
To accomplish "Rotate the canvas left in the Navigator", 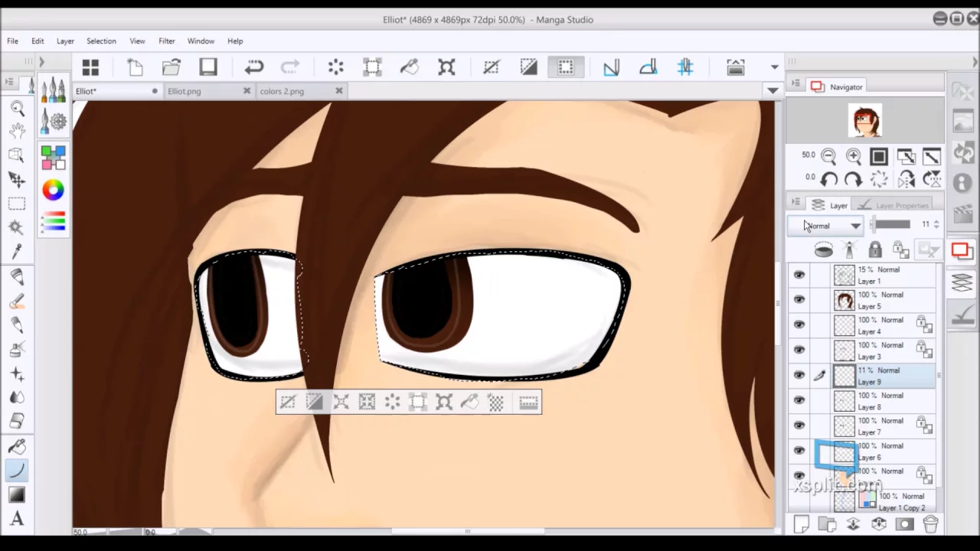I will [x=828, y=179].
